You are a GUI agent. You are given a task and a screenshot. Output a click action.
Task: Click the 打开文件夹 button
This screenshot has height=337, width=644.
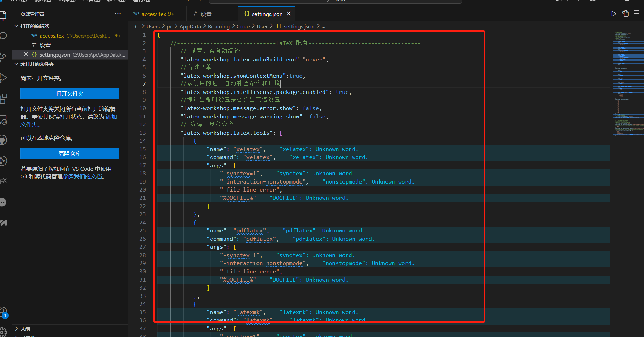click(x=70, y=94)
